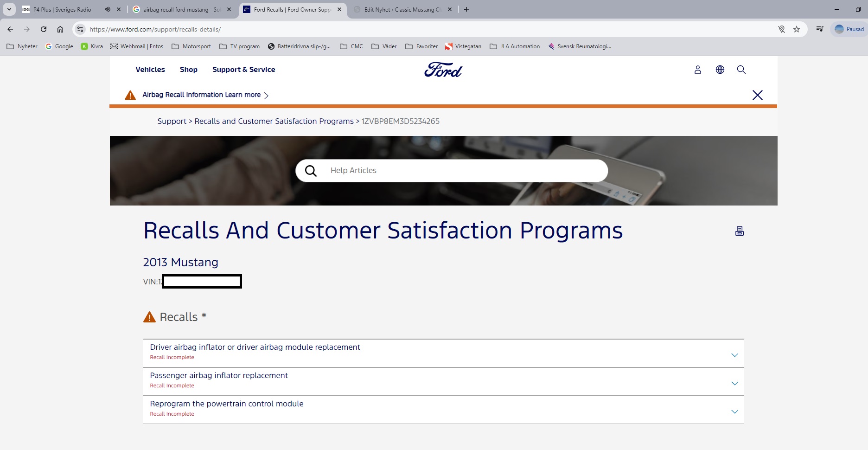Open the Support & Service menu
868x450 pixels.
click(x=244, y=70)
